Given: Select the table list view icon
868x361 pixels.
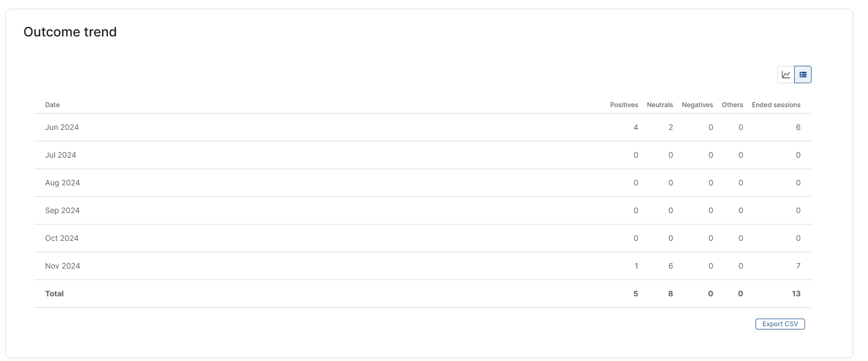Looking at the screenshot, I should point(803,74).
